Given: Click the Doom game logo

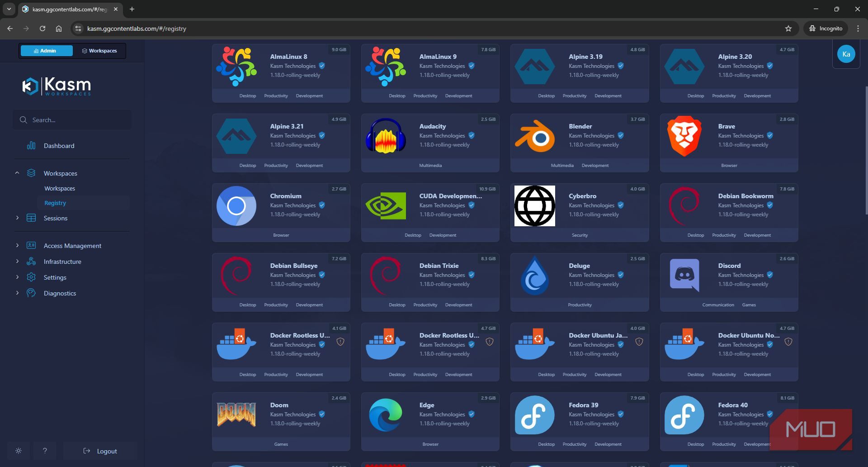Looking at the screenshot, I should [236, 415].
